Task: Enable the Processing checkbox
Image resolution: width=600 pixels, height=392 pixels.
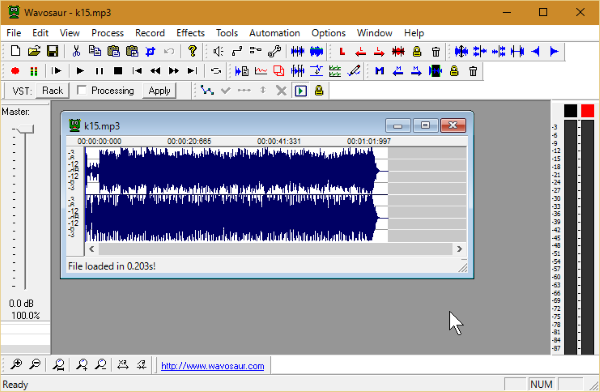Action: [81, 90]
